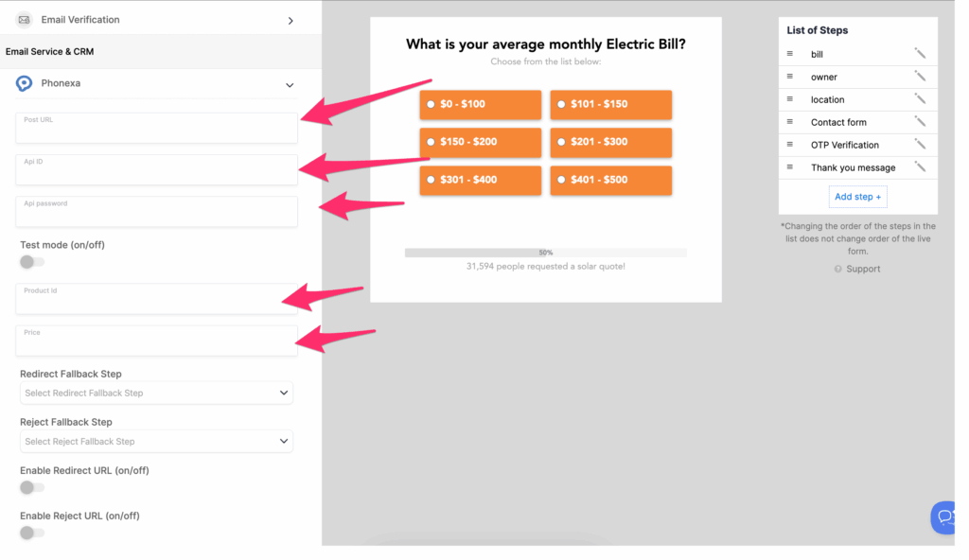969x560 pixels.
Task: Click drag handle icon of location step
Action: point(790,99)
